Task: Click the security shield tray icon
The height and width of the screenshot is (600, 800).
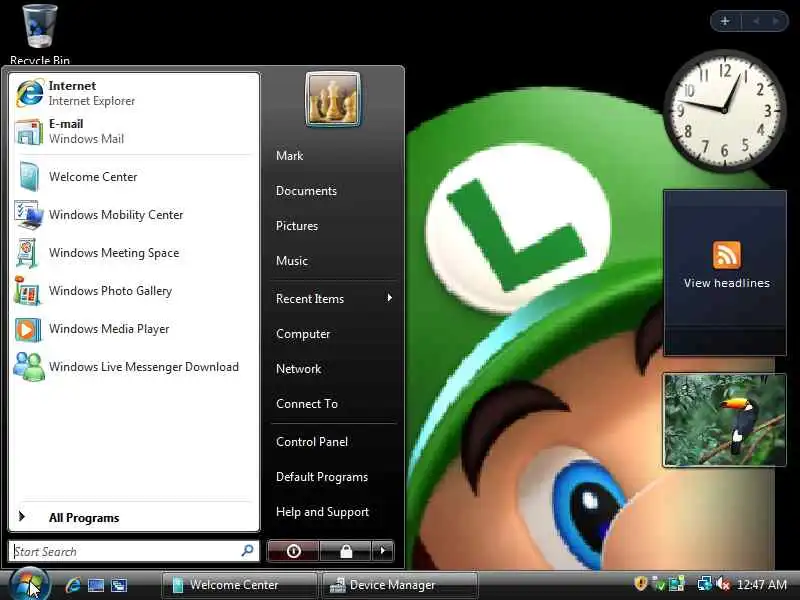Action: point(640,583)
